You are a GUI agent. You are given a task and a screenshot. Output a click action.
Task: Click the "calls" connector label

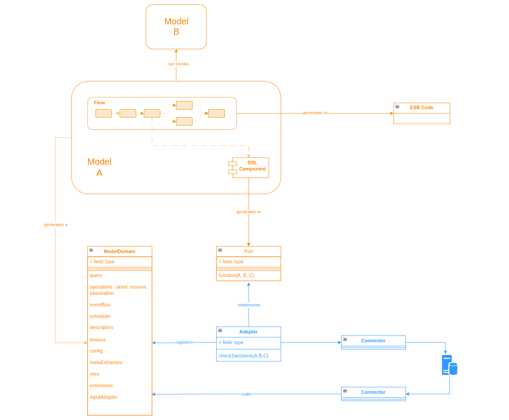click(x=247, y=394)
